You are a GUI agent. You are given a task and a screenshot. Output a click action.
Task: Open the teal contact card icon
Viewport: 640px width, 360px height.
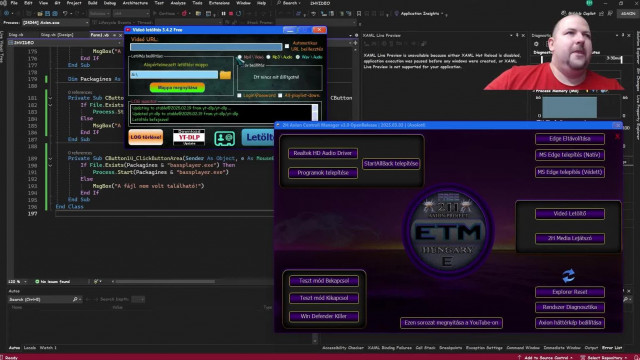pos(224,138)
